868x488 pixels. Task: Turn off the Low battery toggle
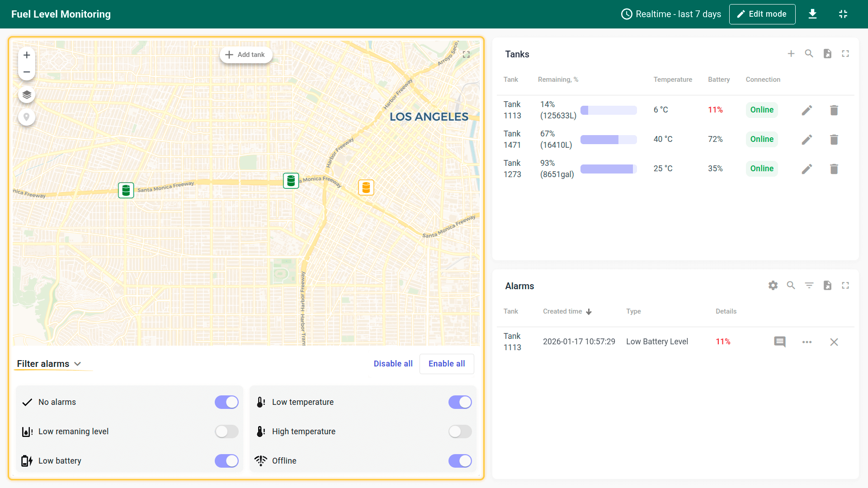tap(226, 461)
